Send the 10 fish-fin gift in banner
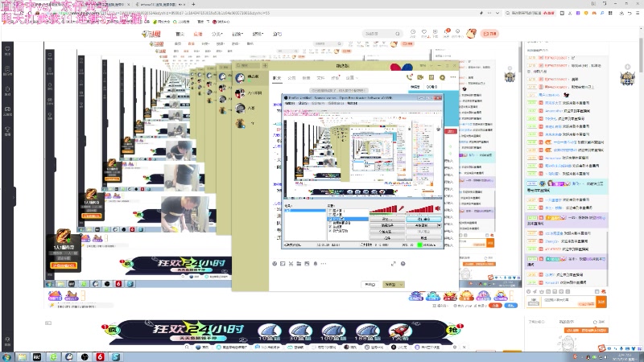Screen dimensions: 644x362 pos(270,332)
